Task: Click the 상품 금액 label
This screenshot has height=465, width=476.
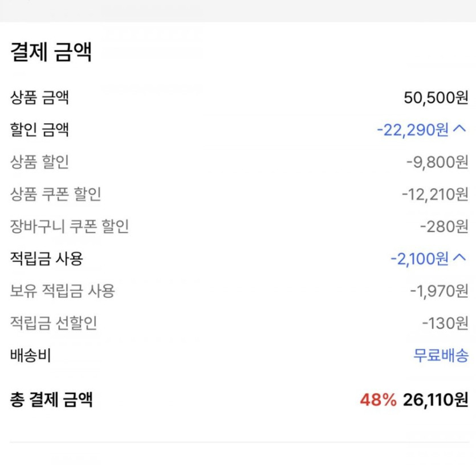Action: point(39,97)
